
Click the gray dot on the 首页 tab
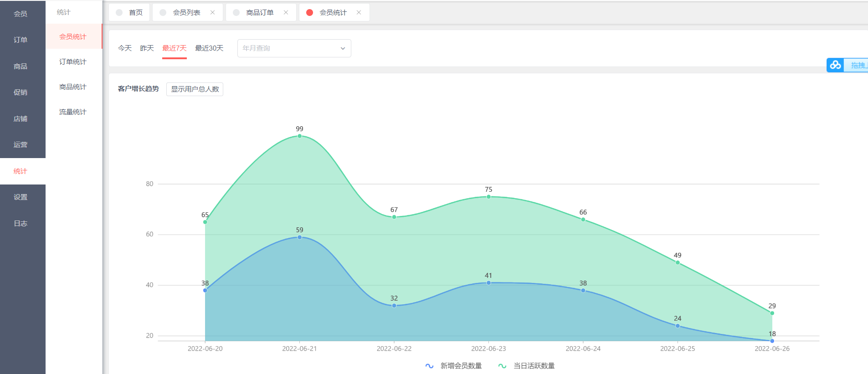[x=119, y=12]
